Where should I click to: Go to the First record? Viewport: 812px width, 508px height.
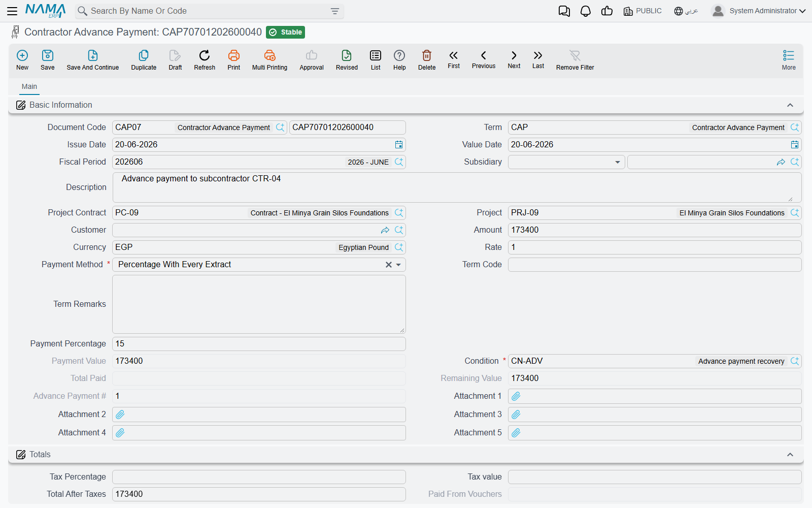pyautogui.click(x=454, y=59)
